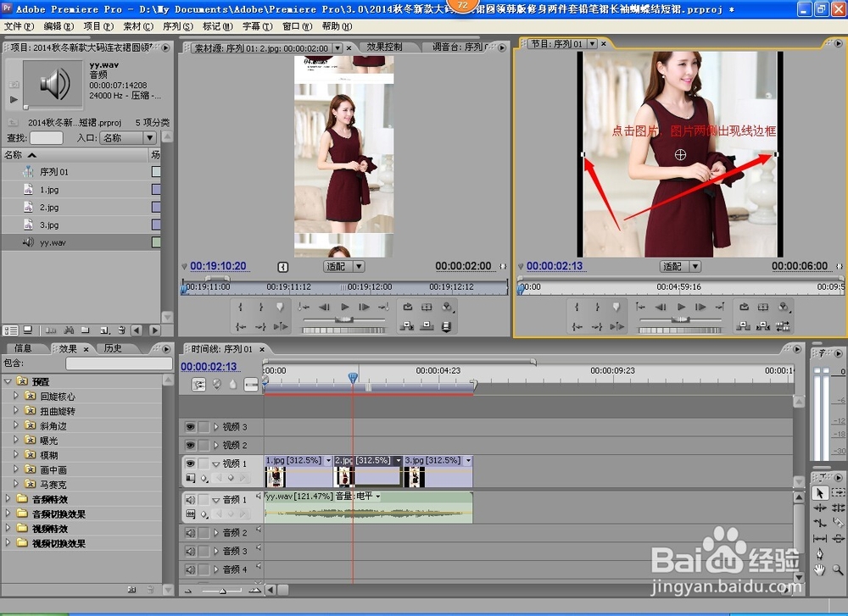Toggle Snap in the timeline header

pyautogui.click(x=198, y=384)
